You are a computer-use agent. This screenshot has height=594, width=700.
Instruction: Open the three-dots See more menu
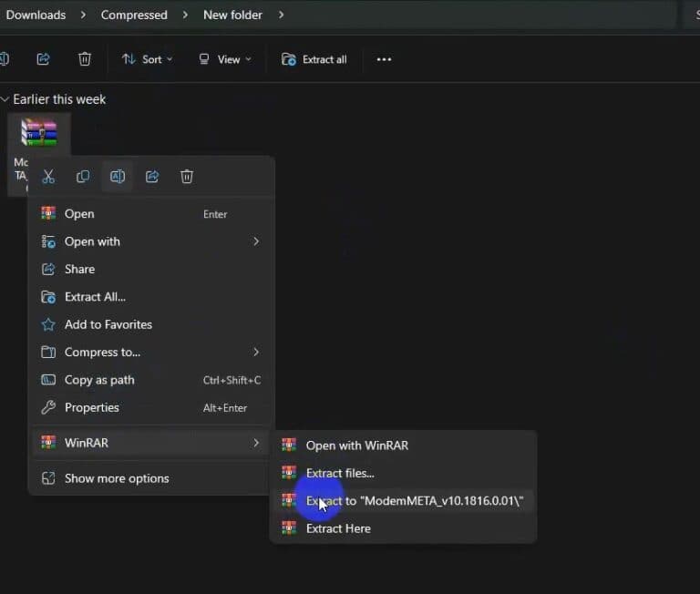click(384, 59)
